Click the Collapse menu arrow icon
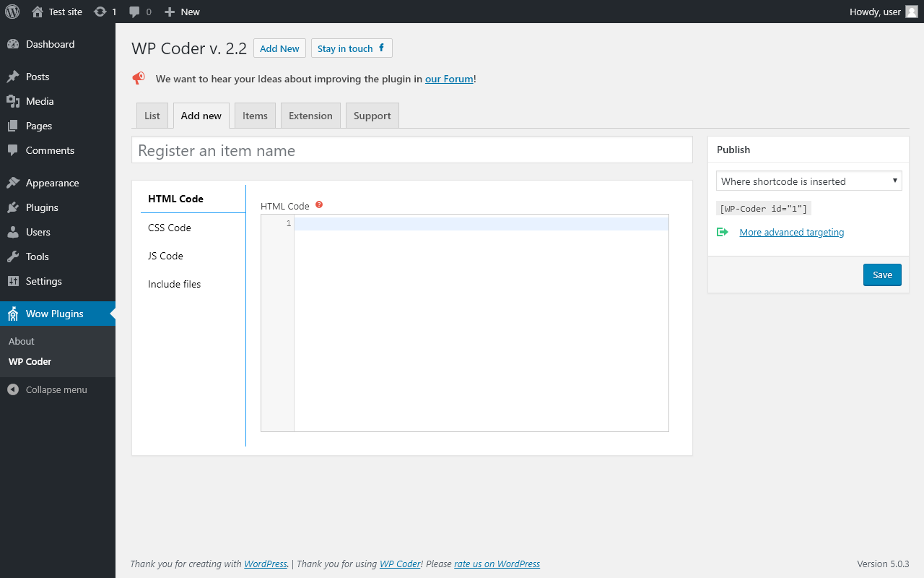 (x=13, y=389)
